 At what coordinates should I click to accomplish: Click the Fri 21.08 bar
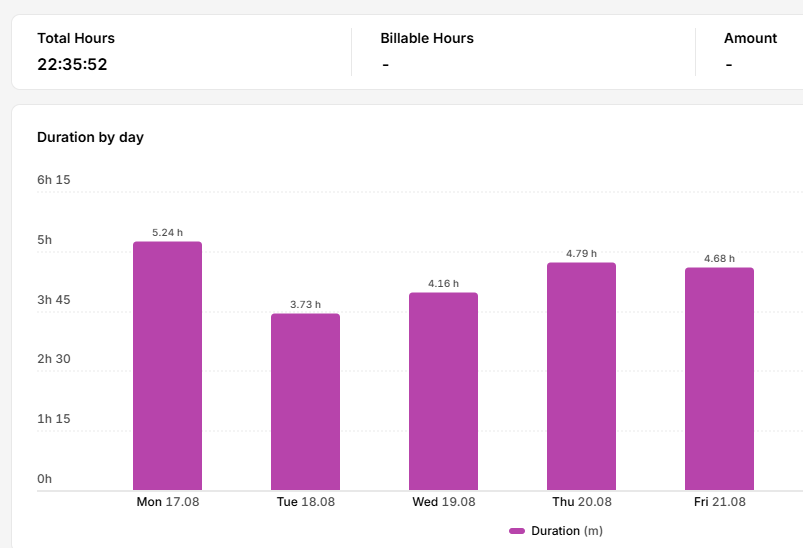(x=720, y=379)
